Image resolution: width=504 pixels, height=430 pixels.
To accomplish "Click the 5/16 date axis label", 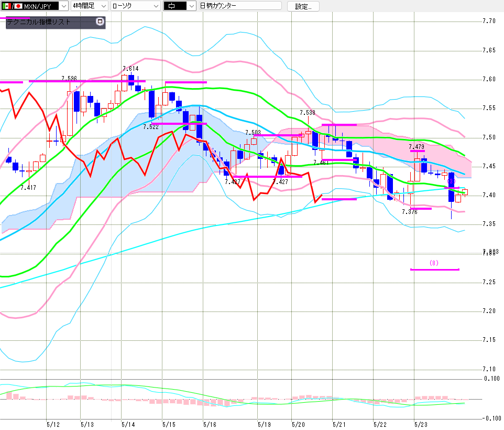I will (210, 425).
